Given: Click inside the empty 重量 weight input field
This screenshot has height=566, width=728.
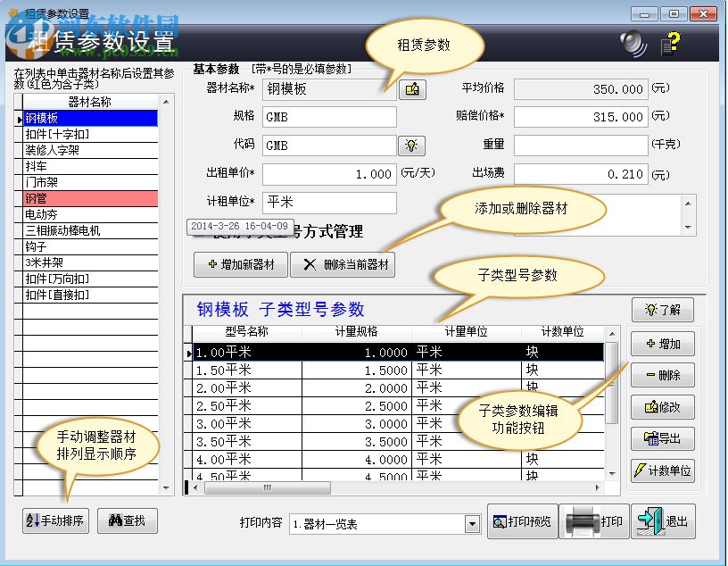Looking at the screenshot, I should tap(580, 146).
